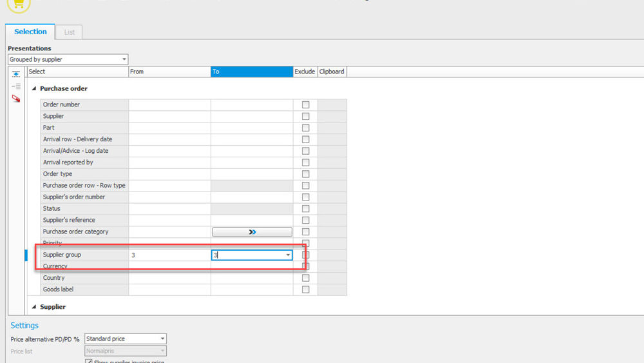
Task: Click the blue double-arrow button for Purchase order category
Action: [252, 232]
